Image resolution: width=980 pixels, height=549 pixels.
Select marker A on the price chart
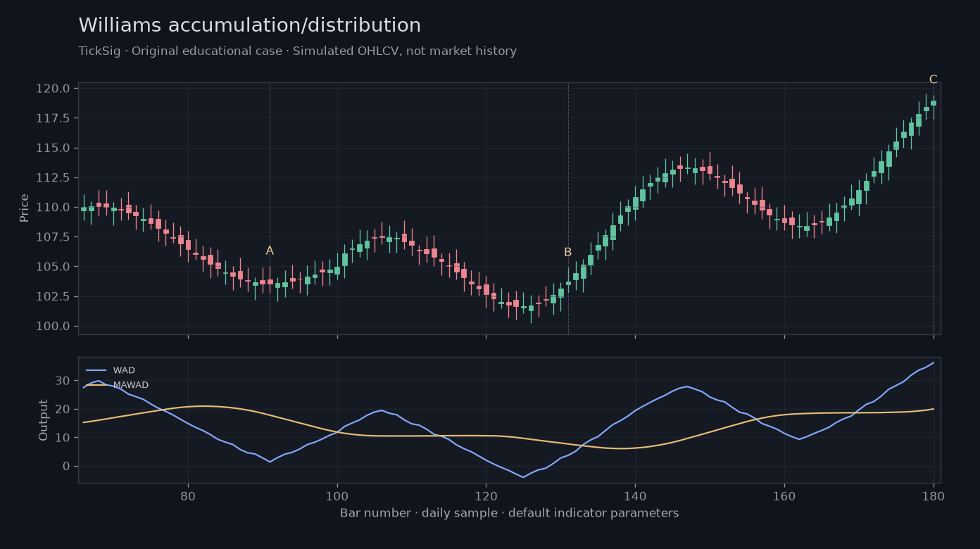coord(270,251)
